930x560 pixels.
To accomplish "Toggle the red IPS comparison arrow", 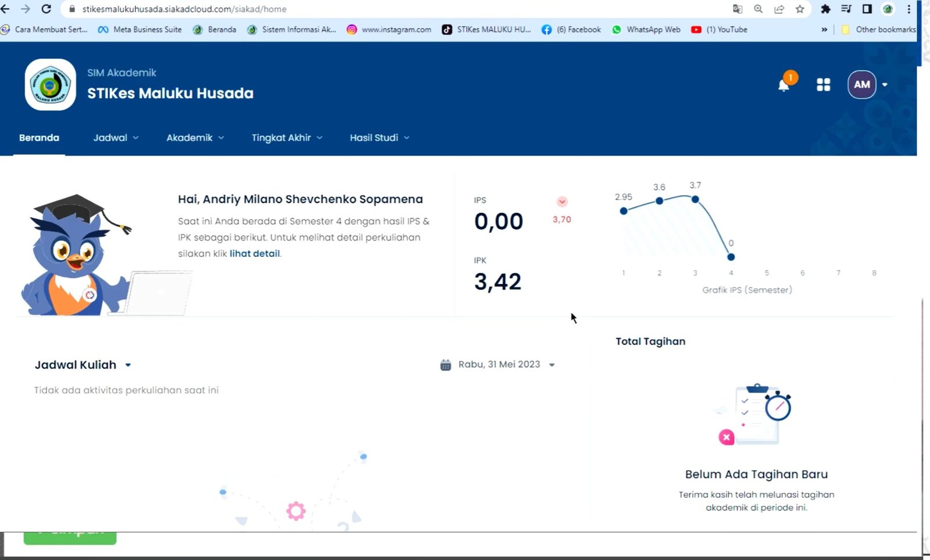I will tap(562, 202).
